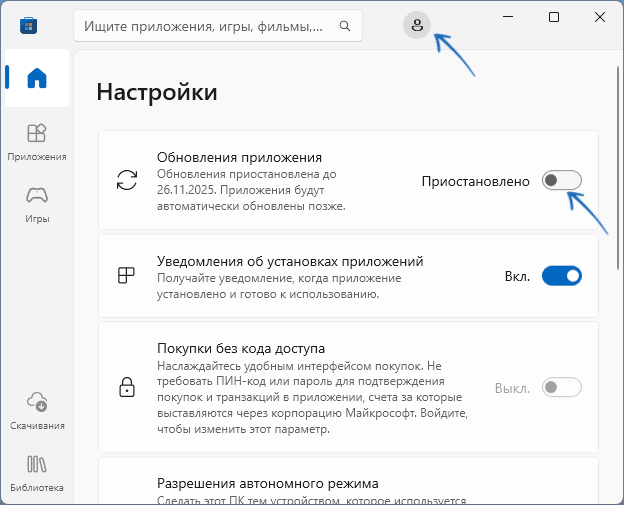This screenshot has width=624, height=505.
Task: Click Покупки без кода доступа title
Action: tap(241, 349)
